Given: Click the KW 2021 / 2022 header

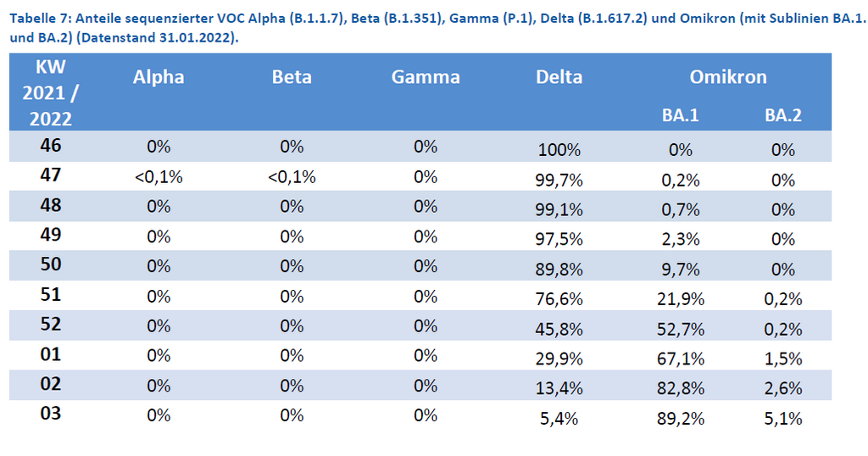Looking at the screenshot, I should (x=51, y=93).
